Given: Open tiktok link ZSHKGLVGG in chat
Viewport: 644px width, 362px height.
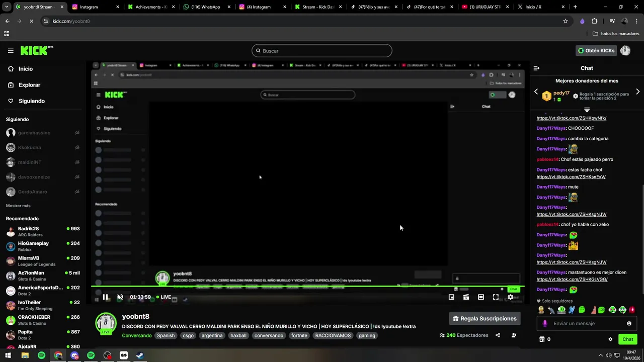Looking at the screenshot, I should point(572,280).
